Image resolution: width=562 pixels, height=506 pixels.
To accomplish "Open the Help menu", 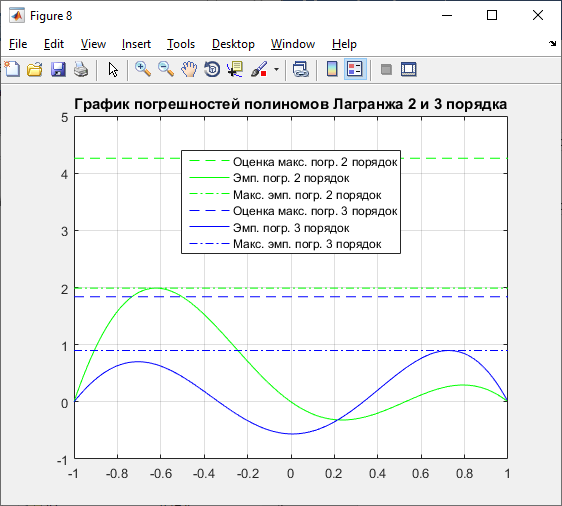I will tap(344, 44).
